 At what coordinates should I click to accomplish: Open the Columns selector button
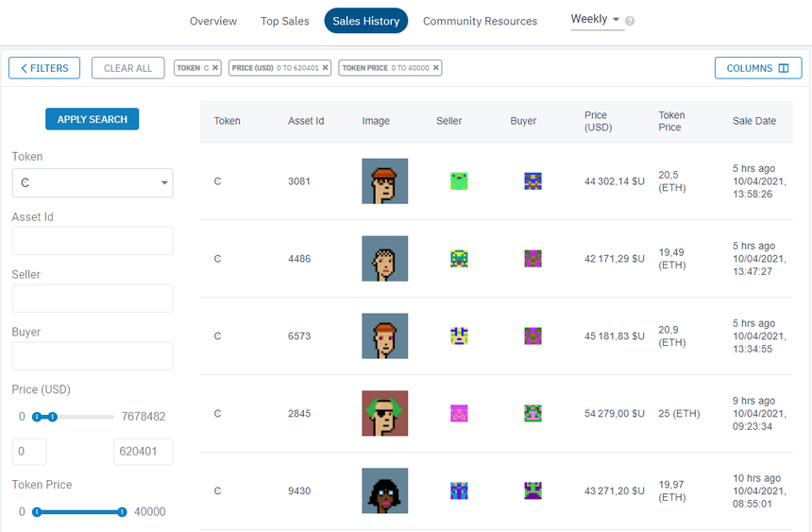[x=757, y=68]
